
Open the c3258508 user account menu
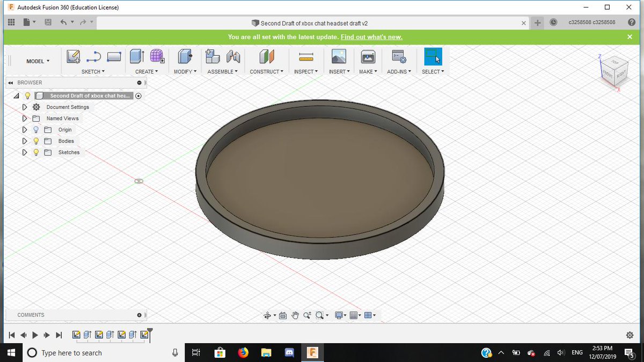click(x=591, y=23)
